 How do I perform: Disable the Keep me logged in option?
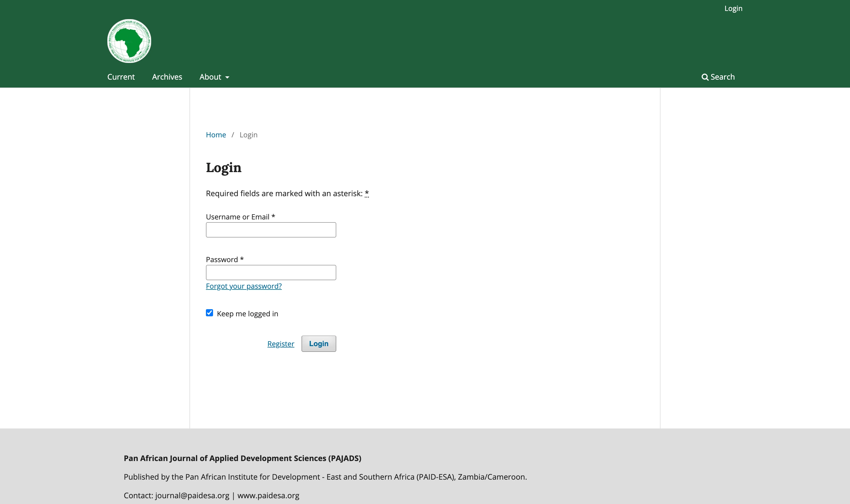coord(209,312)
